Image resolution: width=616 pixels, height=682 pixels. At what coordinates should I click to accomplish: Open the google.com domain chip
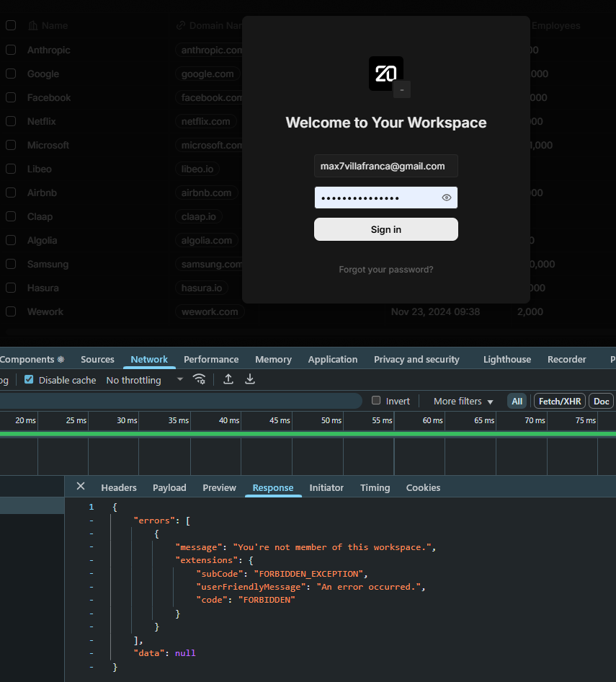click(207, 74)
